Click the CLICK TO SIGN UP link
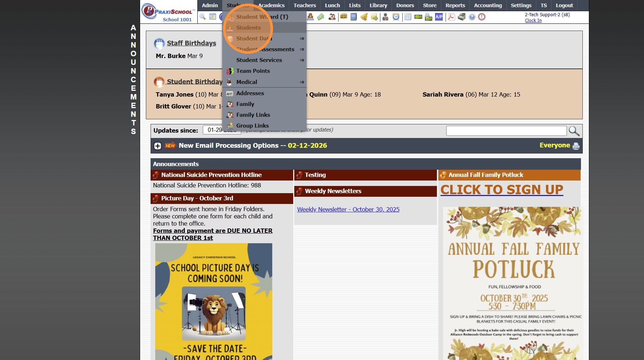The image size is (644, 360). click(x=502, y=190)
